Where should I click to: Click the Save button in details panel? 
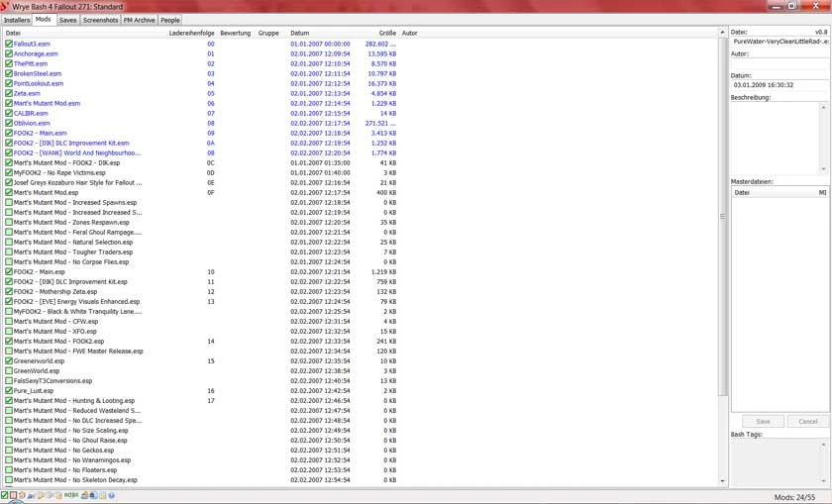[x=763, y=421]
